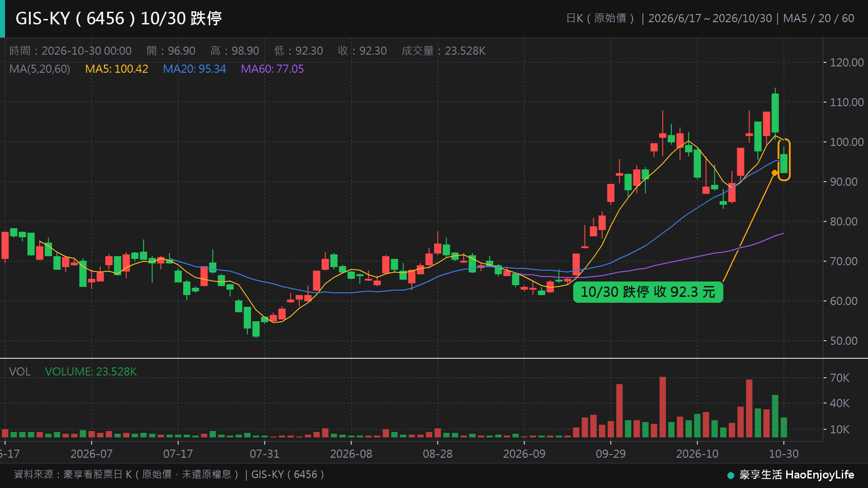Click the 40K volume axis label

coord(840,403)
